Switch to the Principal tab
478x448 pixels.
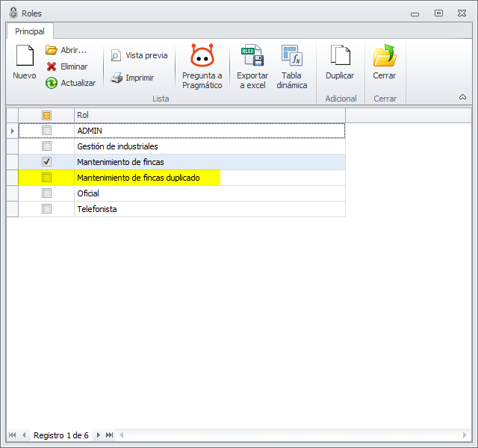click(x=30, y=31)
